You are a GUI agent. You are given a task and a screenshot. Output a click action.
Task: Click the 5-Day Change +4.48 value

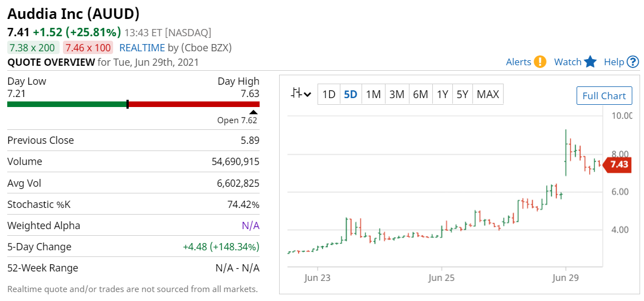[221, 247]
